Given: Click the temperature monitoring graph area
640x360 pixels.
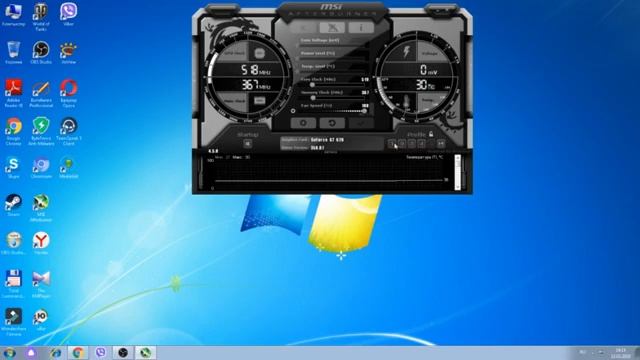Looking at the screenshot, I should [329, 173].
